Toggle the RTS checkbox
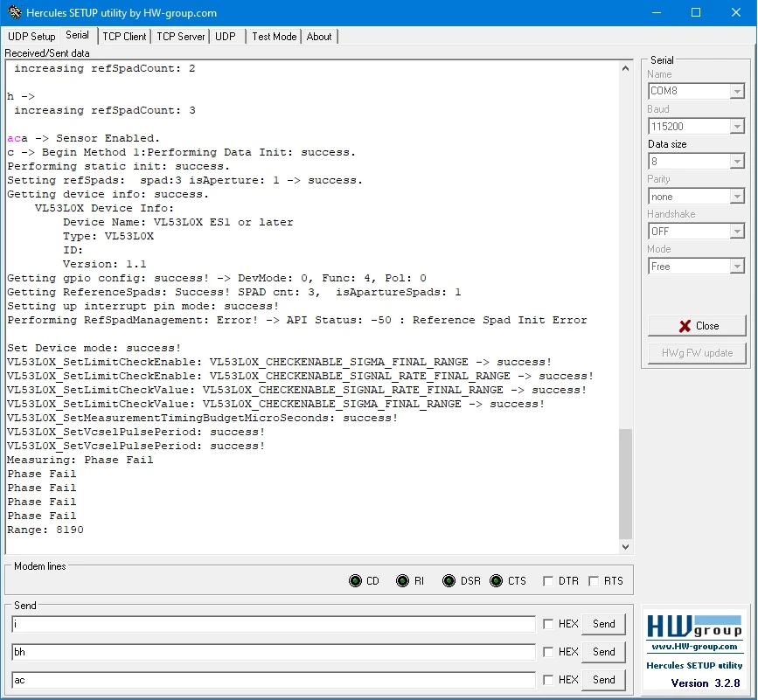This screenshot has width=758, height=700. click(x=594, y=580)
